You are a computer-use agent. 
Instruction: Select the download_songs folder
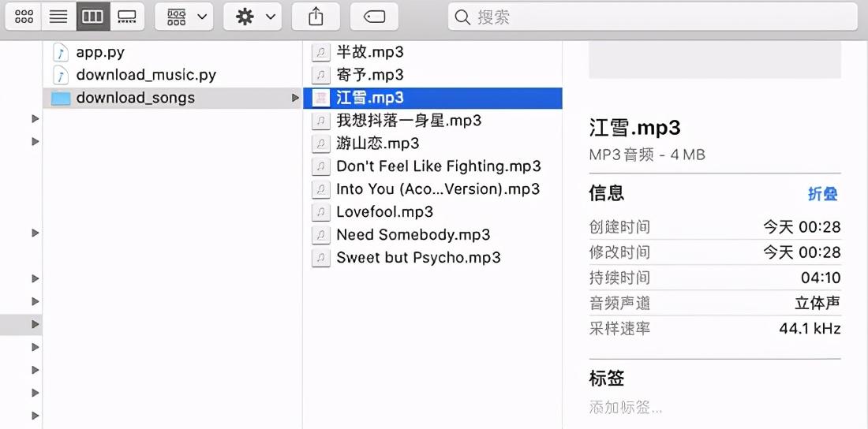point(174,98)
